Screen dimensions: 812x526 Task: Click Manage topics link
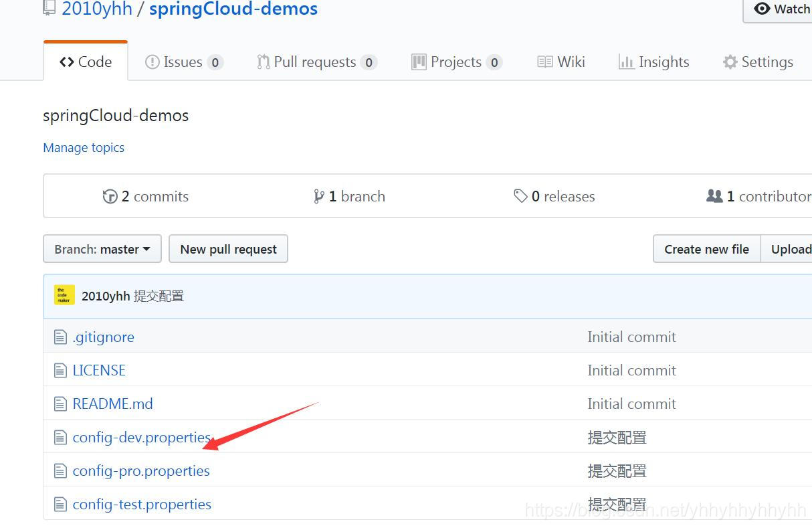point(84,148)
